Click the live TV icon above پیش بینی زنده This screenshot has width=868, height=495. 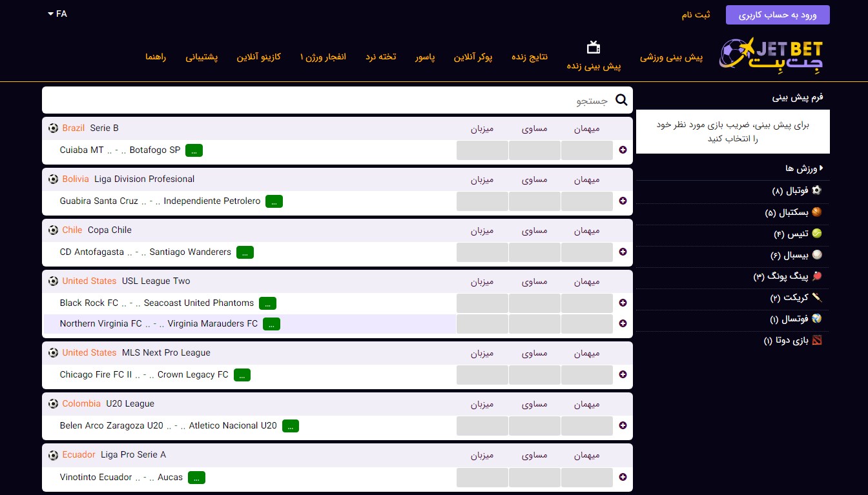click(x=594, y=47)
